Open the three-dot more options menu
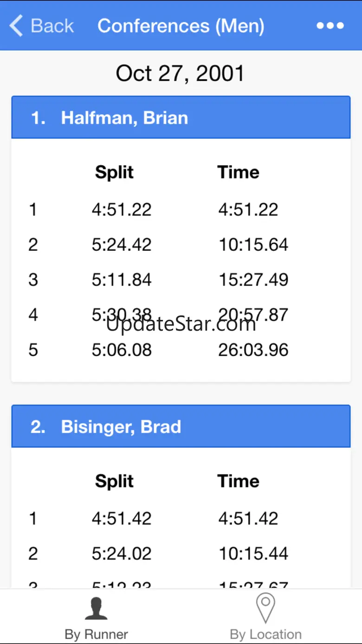The width and height of the screenshot is (362, 644). pos(330,26)
